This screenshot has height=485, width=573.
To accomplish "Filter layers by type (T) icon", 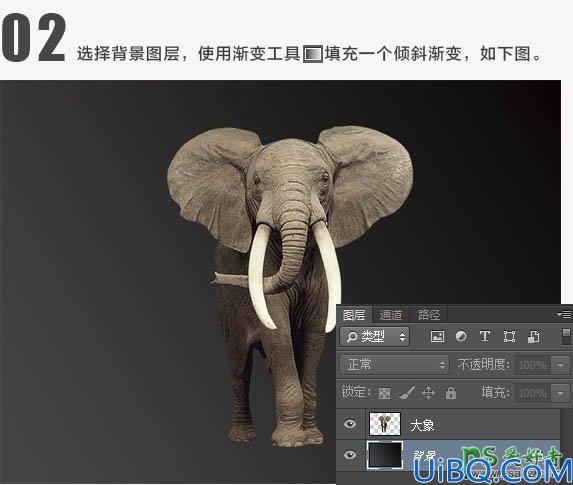I will pos(485,336).
